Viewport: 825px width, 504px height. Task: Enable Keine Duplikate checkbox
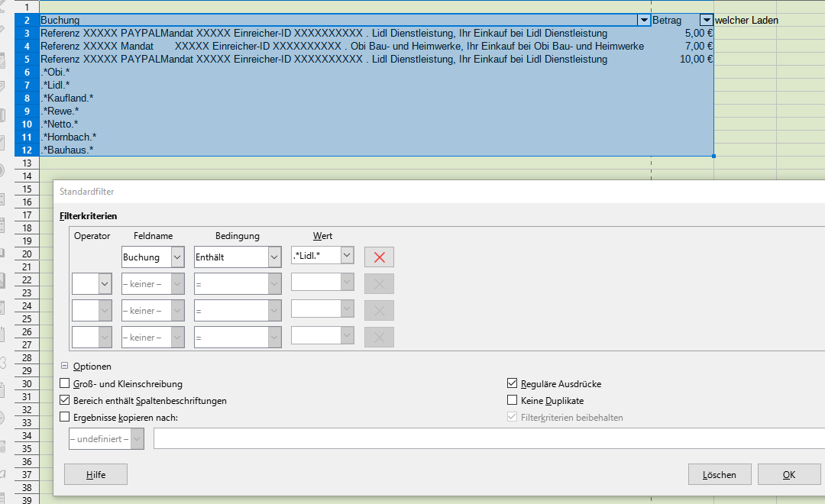(512, 400)
